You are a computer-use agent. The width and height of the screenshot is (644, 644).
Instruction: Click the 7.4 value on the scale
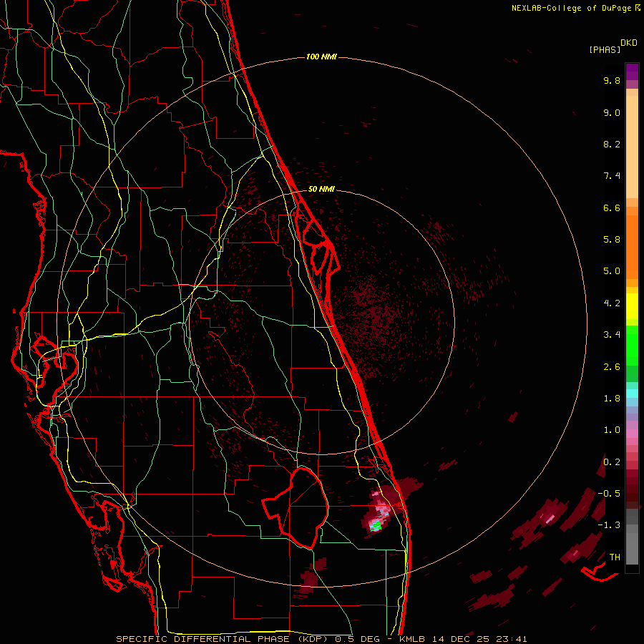pos(612,176)
